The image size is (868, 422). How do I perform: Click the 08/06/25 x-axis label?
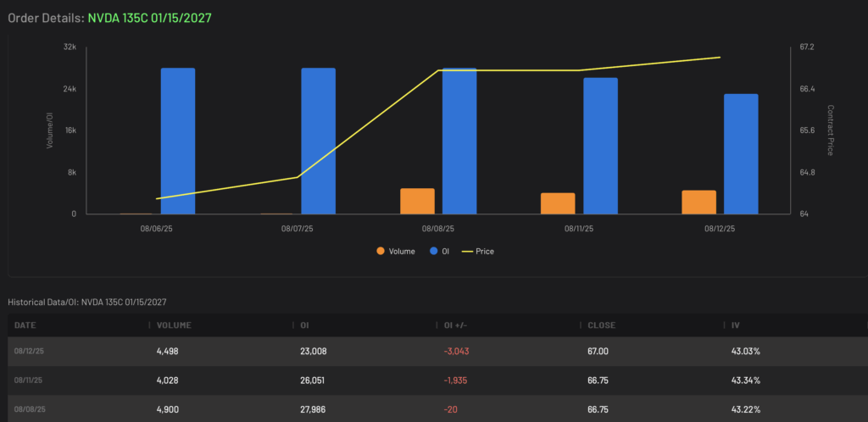pyautogui.click(x=157, y=228)
